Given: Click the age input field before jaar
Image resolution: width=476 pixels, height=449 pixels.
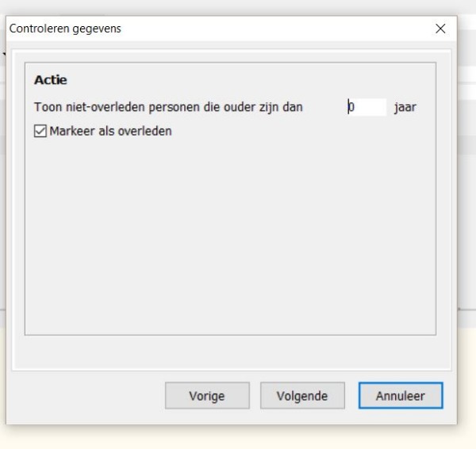Looking at the screenshot, I should (x=366, y=107).
